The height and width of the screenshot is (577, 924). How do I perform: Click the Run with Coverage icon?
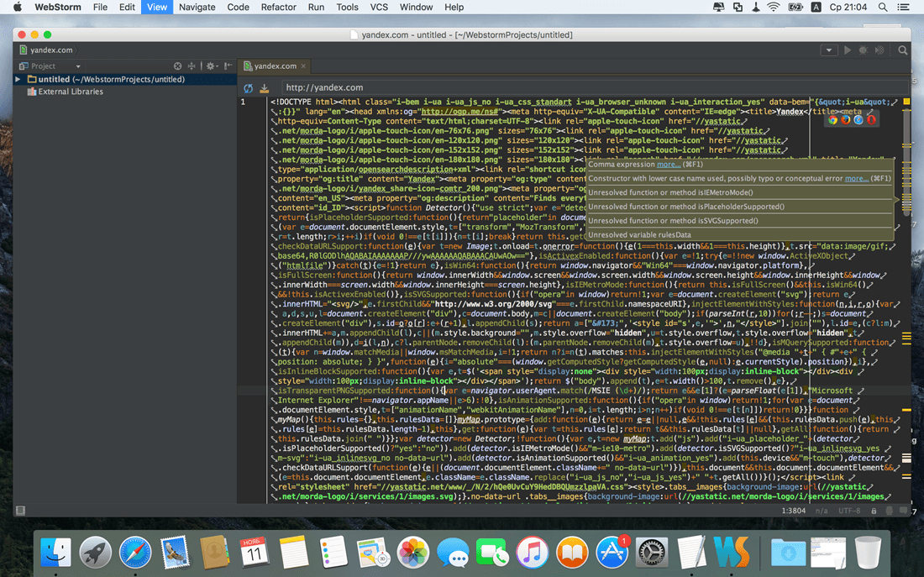click(x=879, y=50)
